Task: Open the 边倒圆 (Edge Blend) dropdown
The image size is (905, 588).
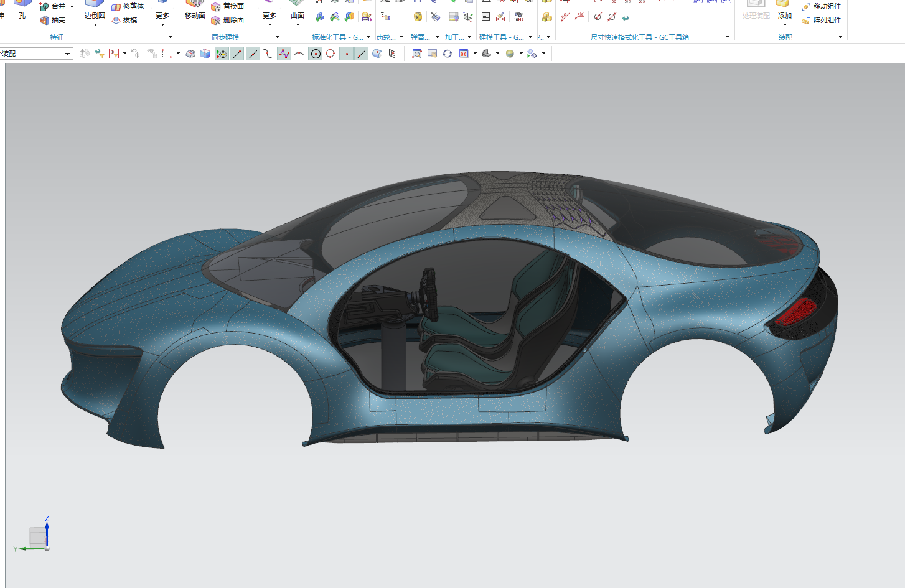Action: pos(95,24)
